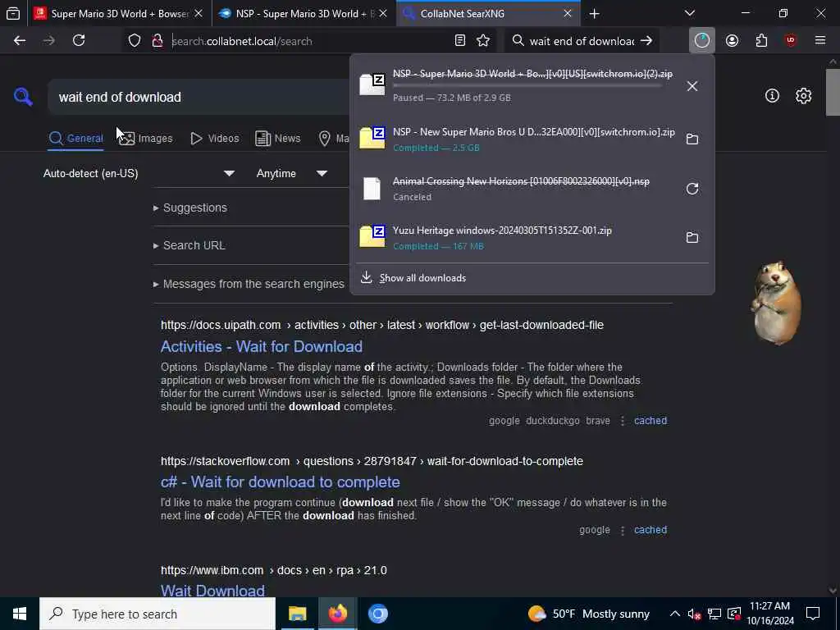The image size is (840, 630).
Task: Show New Super Mario Bros U zip in folder
Action: tap(692, 139)
